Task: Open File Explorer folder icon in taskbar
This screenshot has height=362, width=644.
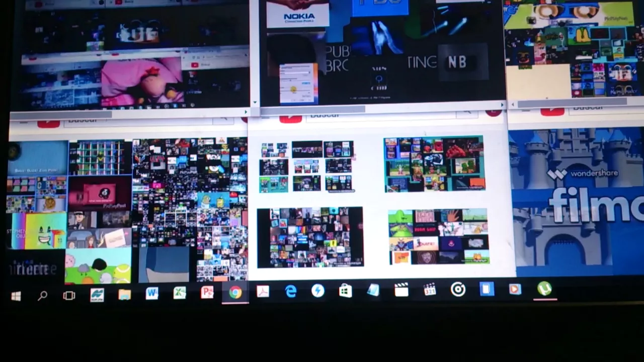Action: tap(124, 294)
